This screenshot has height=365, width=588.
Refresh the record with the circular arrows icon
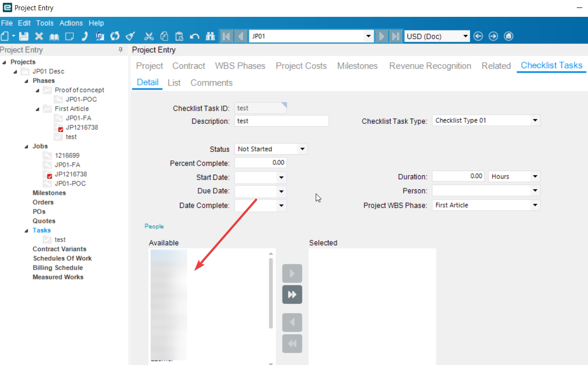[x=115, y=36]
